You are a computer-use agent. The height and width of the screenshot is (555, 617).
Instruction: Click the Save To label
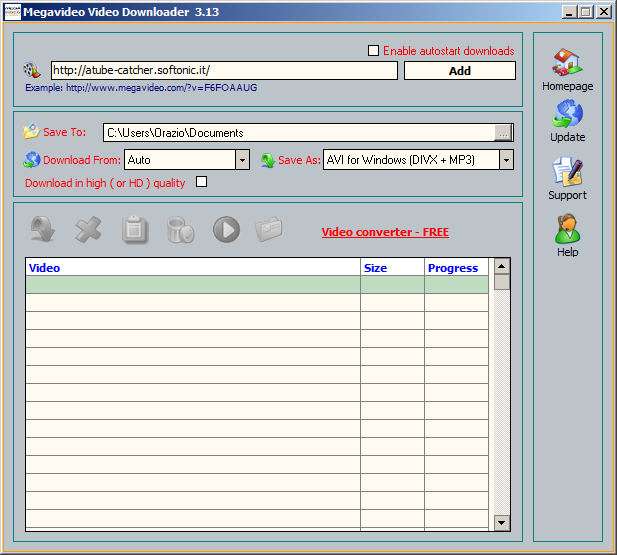[x=65, y=132]
